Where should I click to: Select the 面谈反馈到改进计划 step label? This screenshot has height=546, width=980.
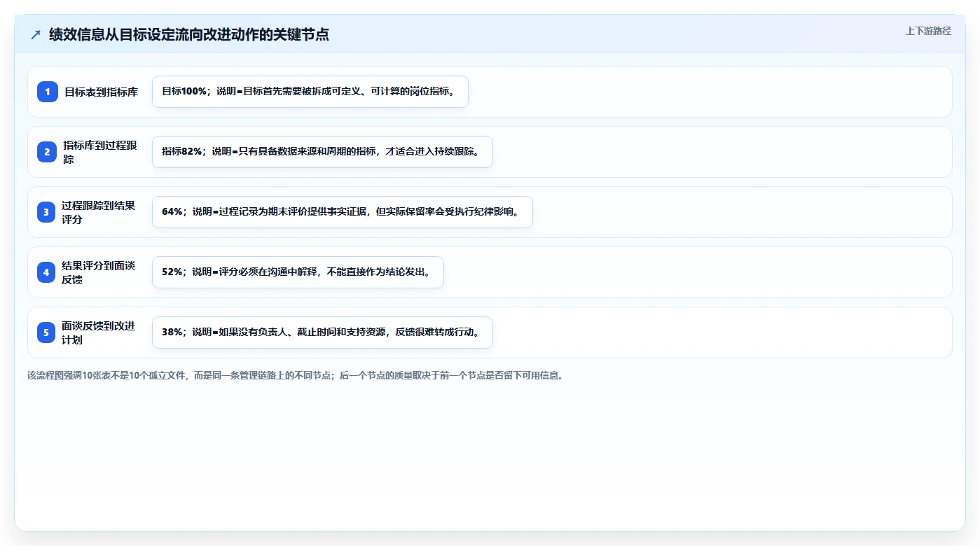(x=99, y=332)
